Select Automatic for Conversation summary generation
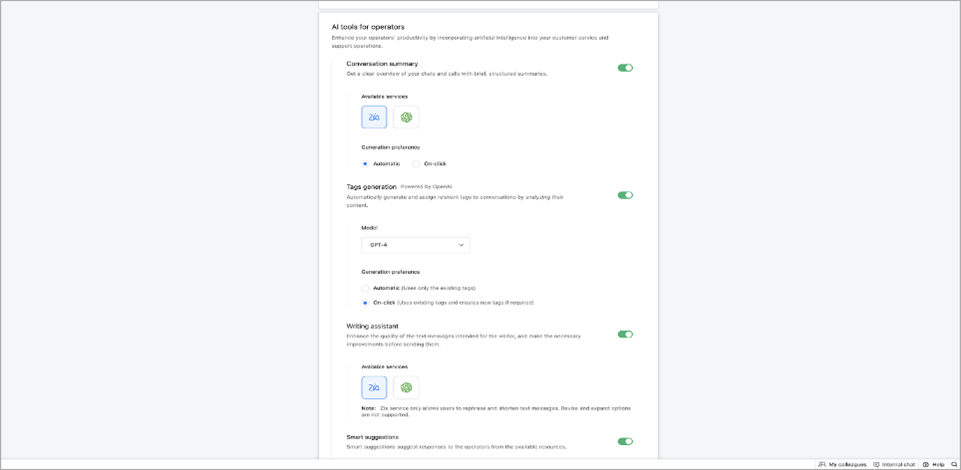 pyautogui.click(x=366, y=163)
